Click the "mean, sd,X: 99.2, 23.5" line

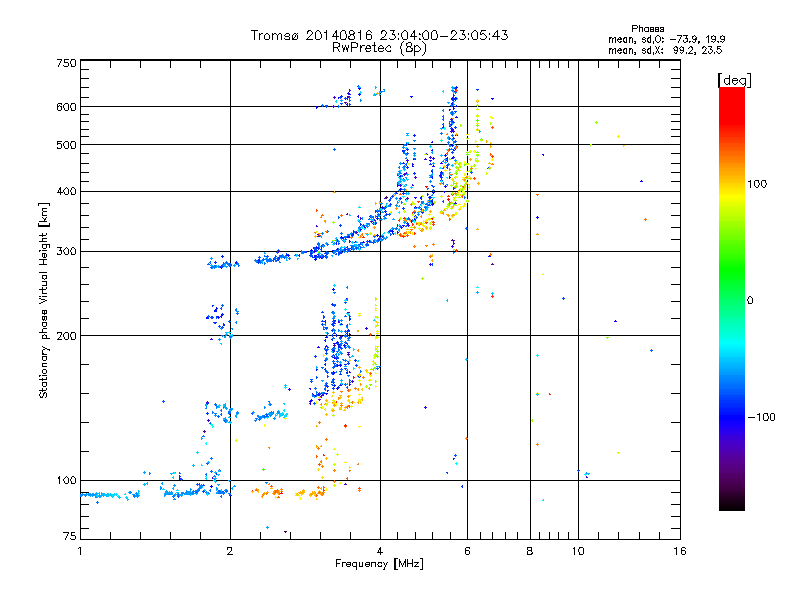[x=665, y=50]
